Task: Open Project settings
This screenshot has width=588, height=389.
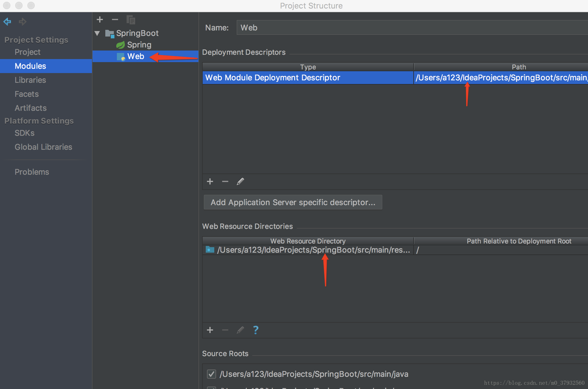Action: pyautogui.click(x=27, y=52)
